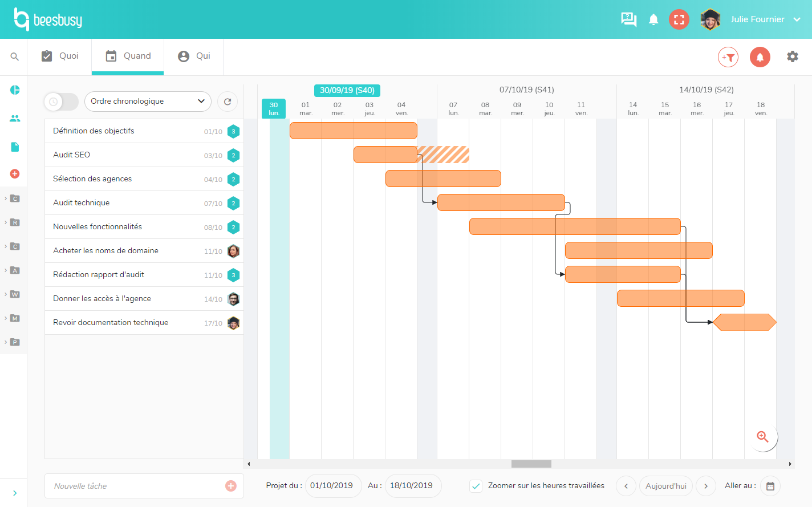Click the refresh icon beside sort dropdown
This screenshot has width=812, height=507.
tap(228, 102)
